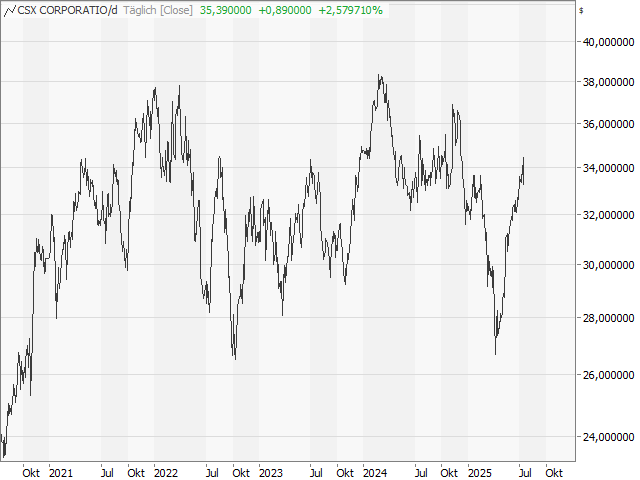Click the 2021 year label on time axis
Viewport: 640px width, 480px height.
(x=61, y=473)
